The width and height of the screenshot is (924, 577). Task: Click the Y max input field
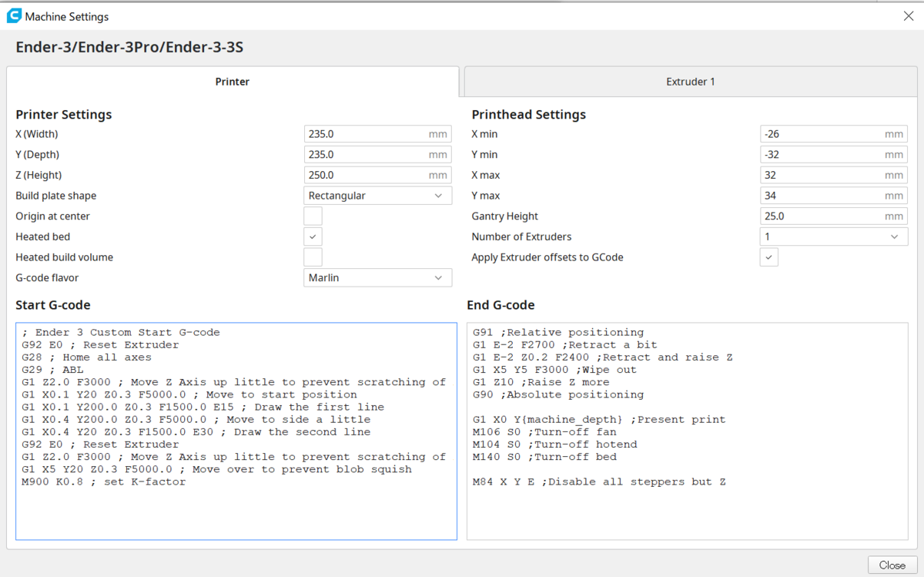[833, 196]
